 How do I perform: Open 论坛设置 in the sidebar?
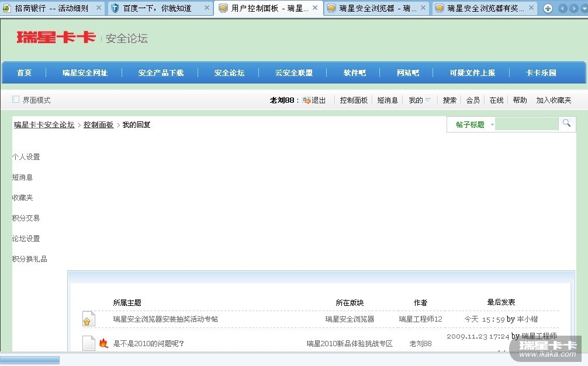26,238
